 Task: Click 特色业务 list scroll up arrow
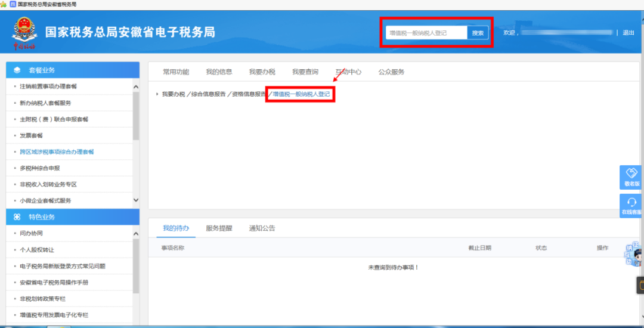[x=137, y=234]
